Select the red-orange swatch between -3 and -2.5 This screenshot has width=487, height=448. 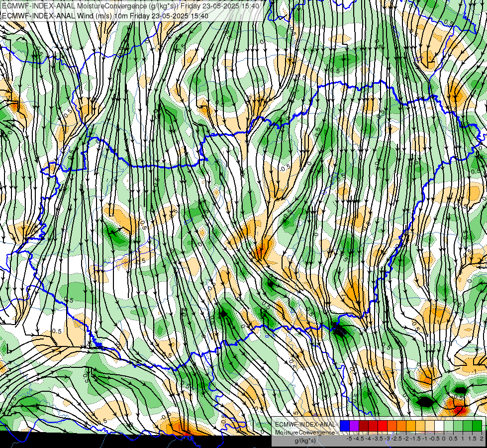click(392, 426)
